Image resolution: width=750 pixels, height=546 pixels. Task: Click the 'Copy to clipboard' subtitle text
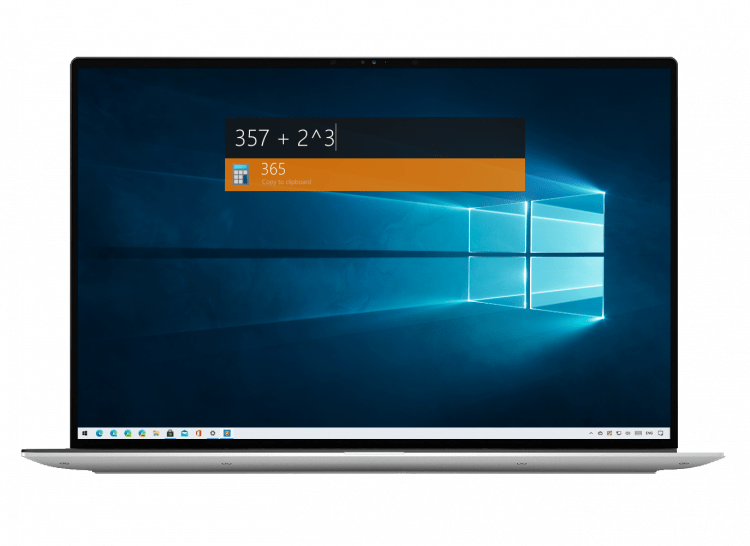pyautogui.click(x=286, y=182)
